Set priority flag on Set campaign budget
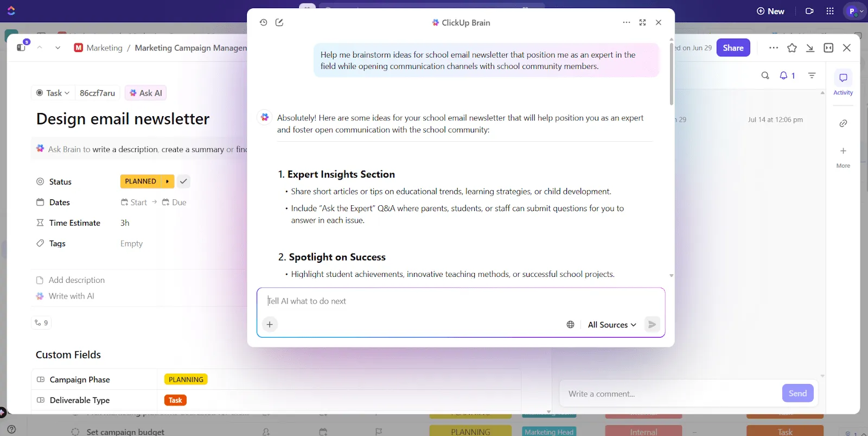Viewport: 868px width, 436px height. 379,432
